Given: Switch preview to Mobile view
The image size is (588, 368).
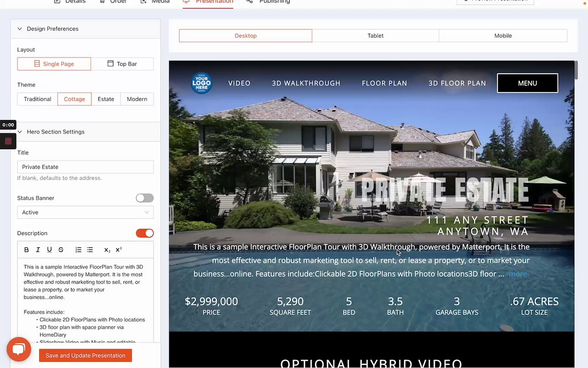Looking at the screenshot, I should [x=503, y=35].
